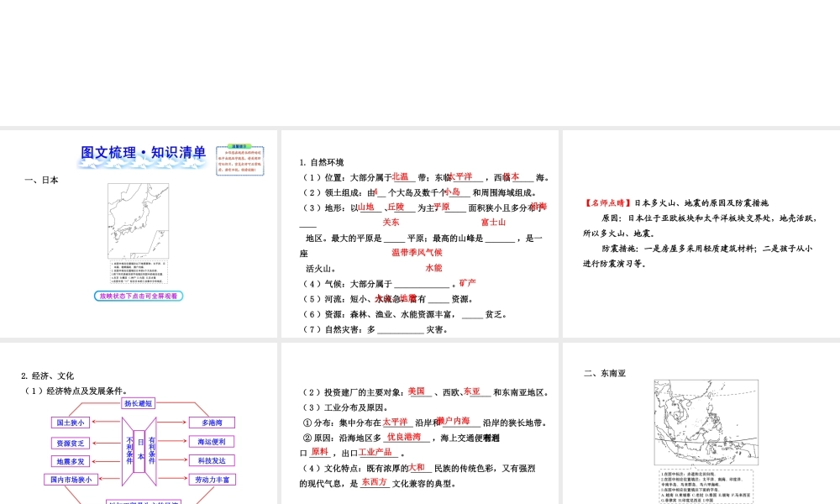The image size is (840, 504).
Task: Select the '国内市场狭小' box
Action: 71,480
